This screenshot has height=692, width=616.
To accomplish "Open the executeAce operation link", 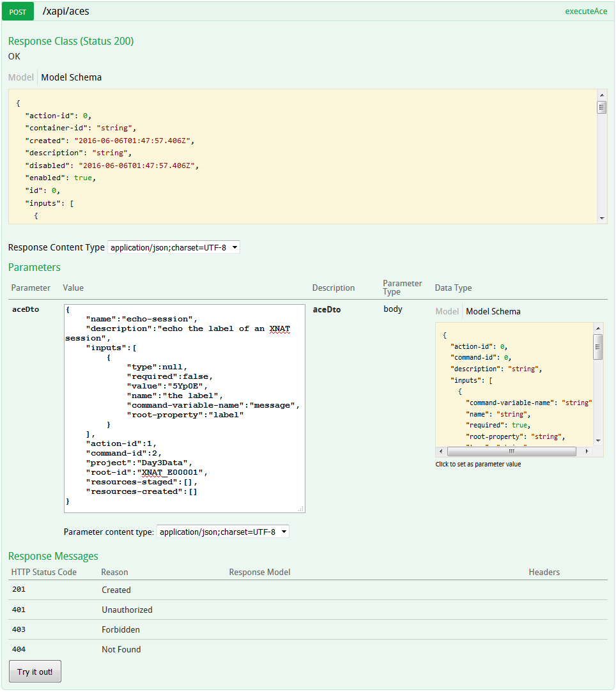I will [585, 12].
